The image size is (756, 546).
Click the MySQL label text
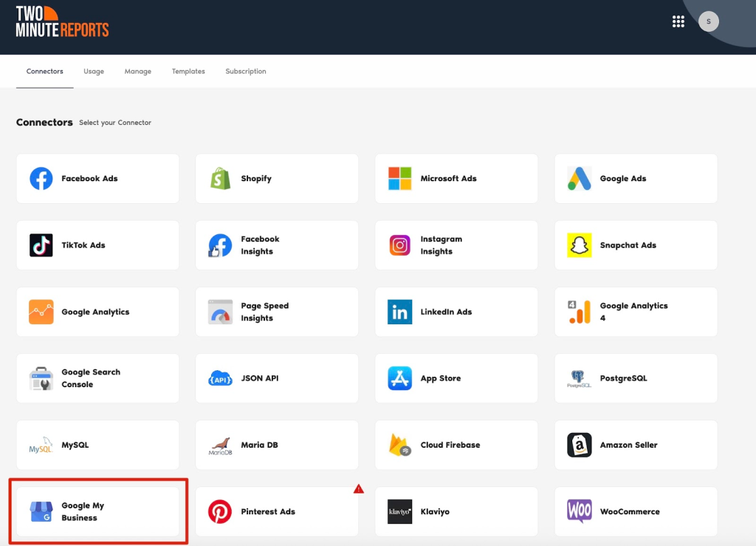pyautogui.click(x=75, y=446)
